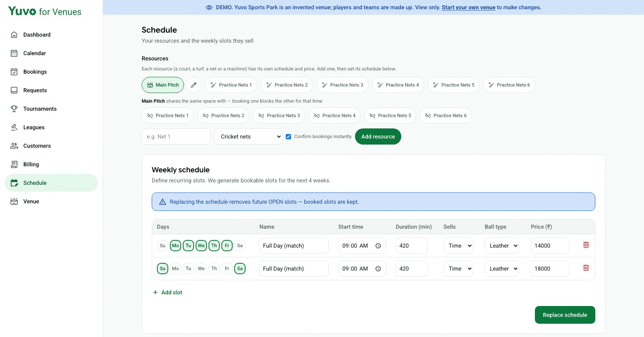Open Sells dropdown in the 18000 row
644x337 pixels.
(x=458, y=269)
